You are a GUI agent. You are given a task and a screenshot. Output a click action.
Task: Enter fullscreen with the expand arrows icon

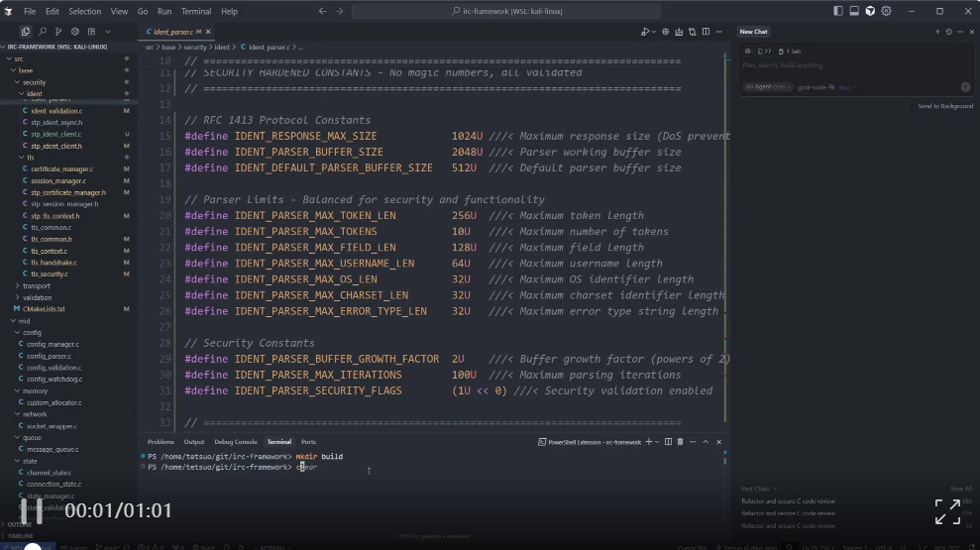point(947,511)
